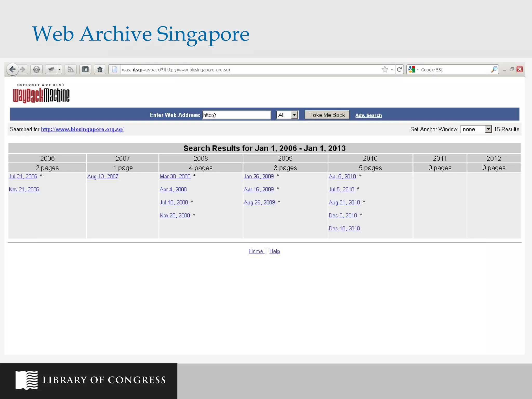Click the Enter Web Address input field
The height and width of the screenshot is (399, 532).
point(236,115)
